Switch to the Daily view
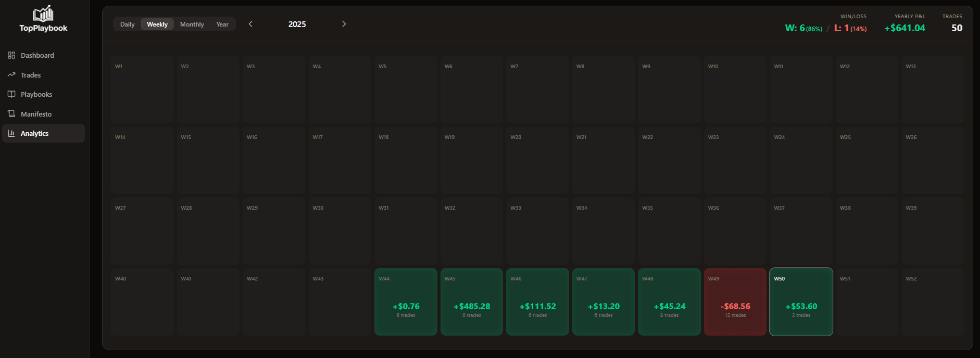The image size is (980, 358). (128, 24)
